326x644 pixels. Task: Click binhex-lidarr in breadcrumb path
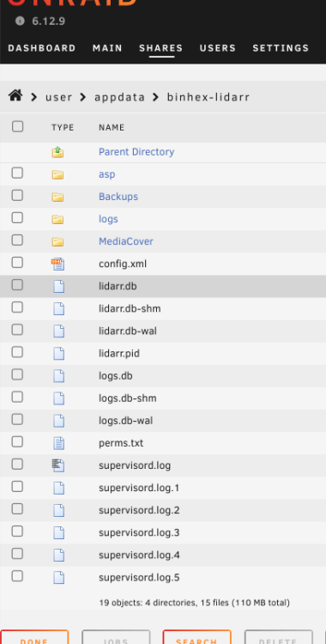[x=208, y=97]
